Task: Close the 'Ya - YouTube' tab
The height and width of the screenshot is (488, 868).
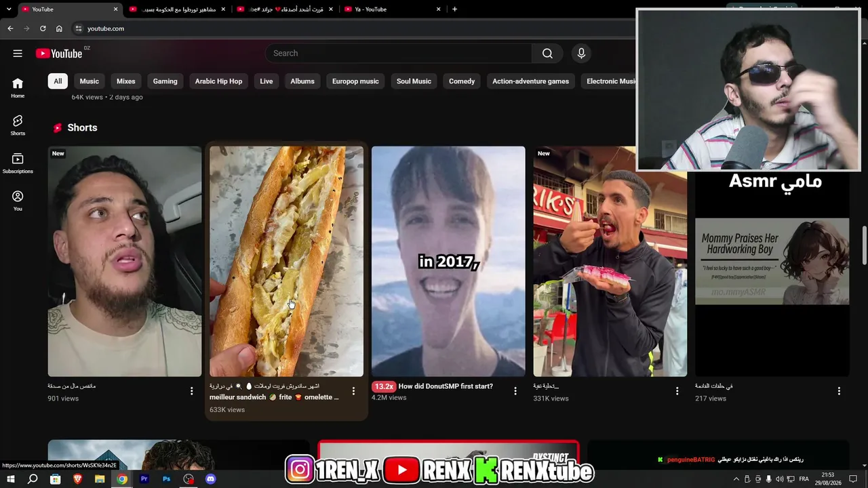Action: (439, 9)
